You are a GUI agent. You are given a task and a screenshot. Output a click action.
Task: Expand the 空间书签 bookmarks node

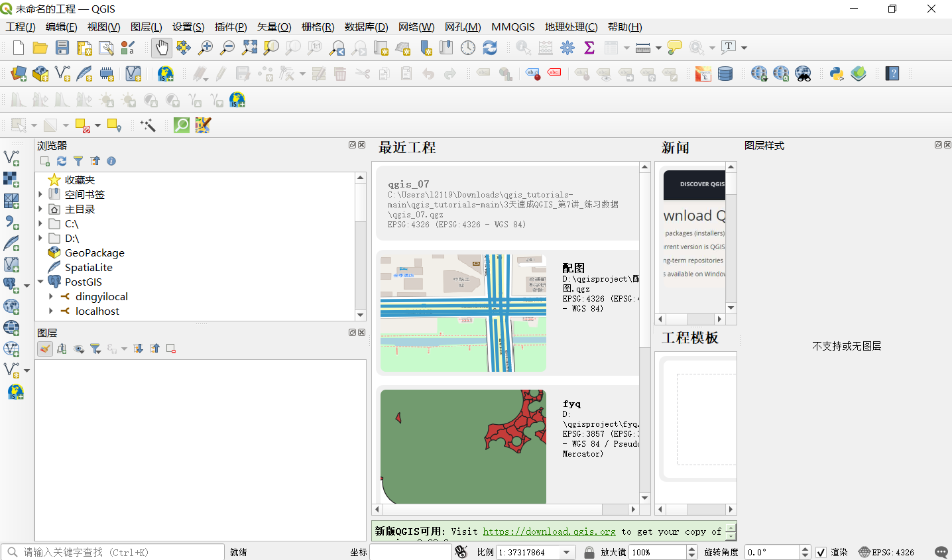pos(40,194)
